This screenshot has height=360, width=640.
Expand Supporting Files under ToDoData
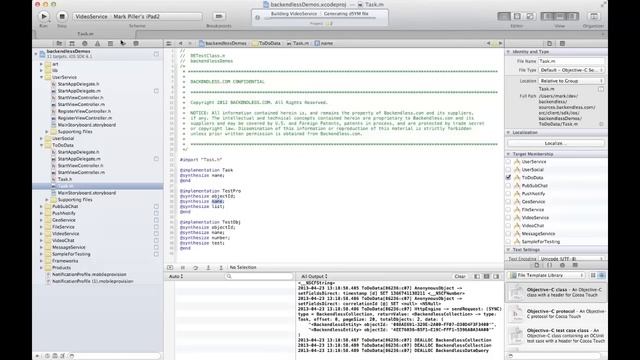point(47,200)
